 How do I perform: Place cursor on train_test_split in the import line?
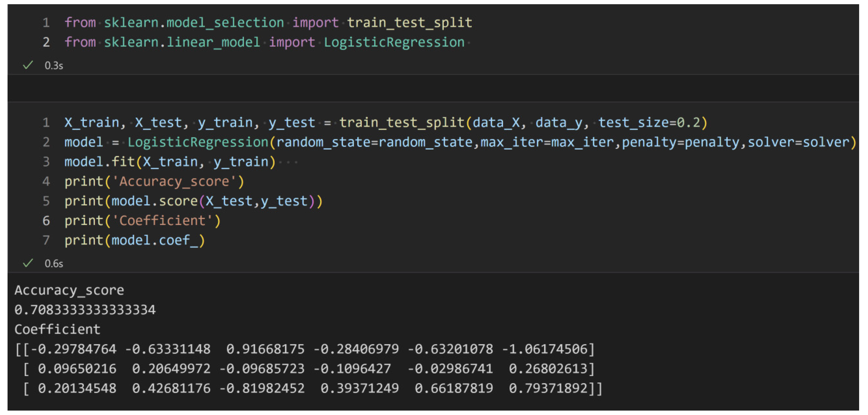(409, 23)
